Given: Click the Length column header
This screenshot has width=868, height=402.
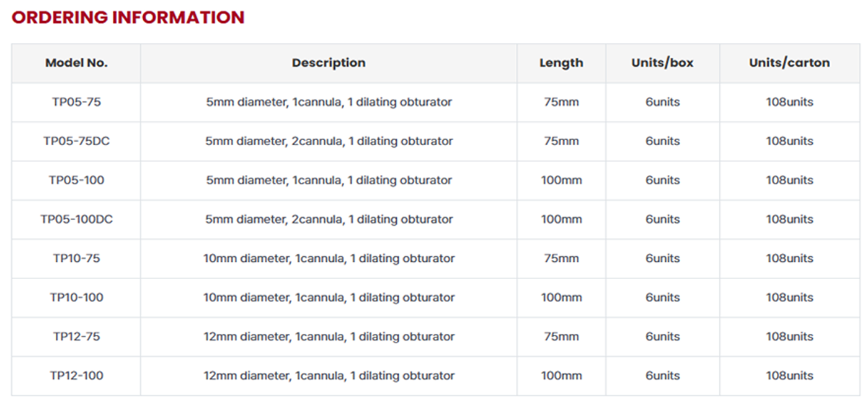Looking at the screenshot, I should pos(561,63).
